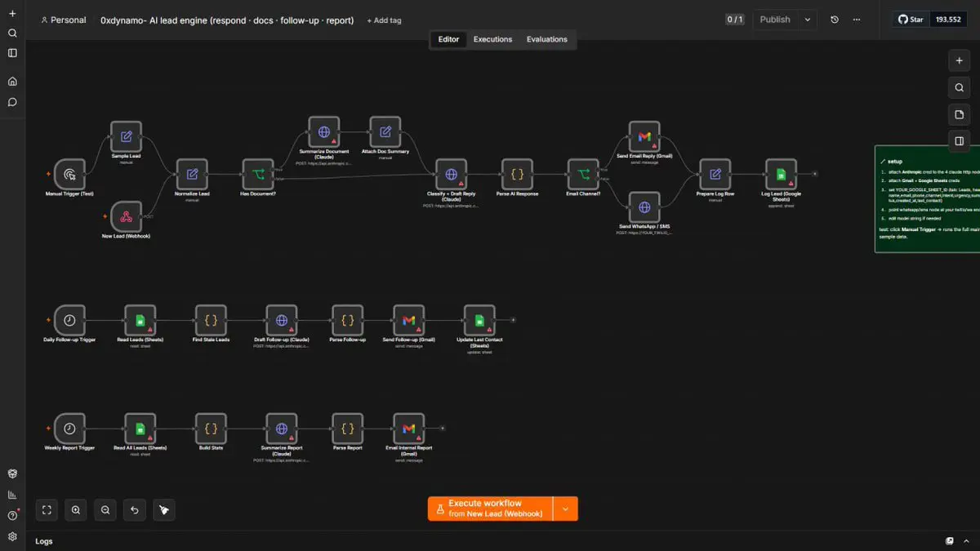The width and height of the screenshot is (980, 551).
Task: Open search from the left sidebar magnifier
Action: (12, 33)
